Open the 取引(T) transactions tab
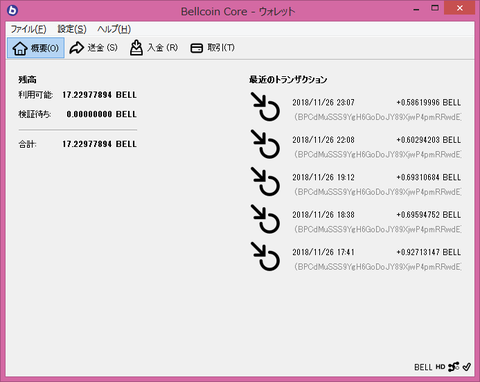Screen dimensions: 480x382 (212, 48)
